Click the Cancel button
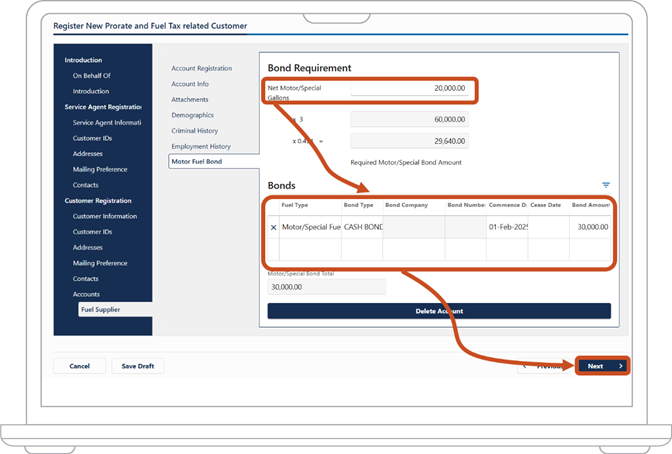The width and height of the screenshot is (672, 454). [79, 366]
